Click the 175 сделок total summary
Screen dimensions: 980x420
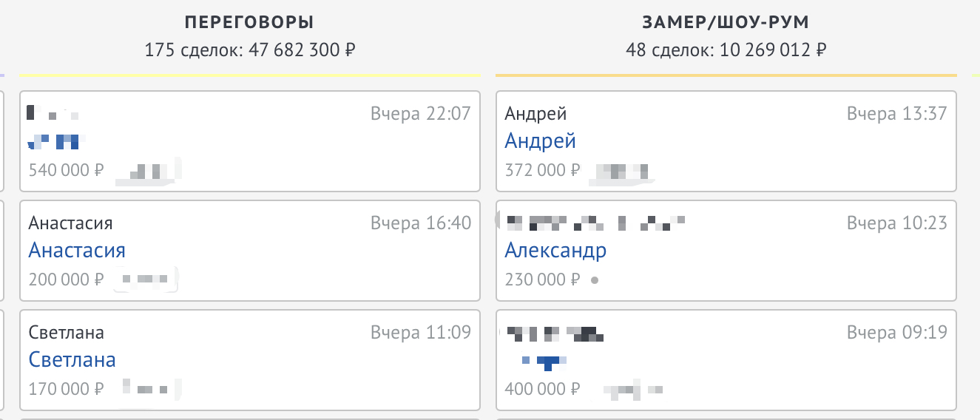[249, 51]
